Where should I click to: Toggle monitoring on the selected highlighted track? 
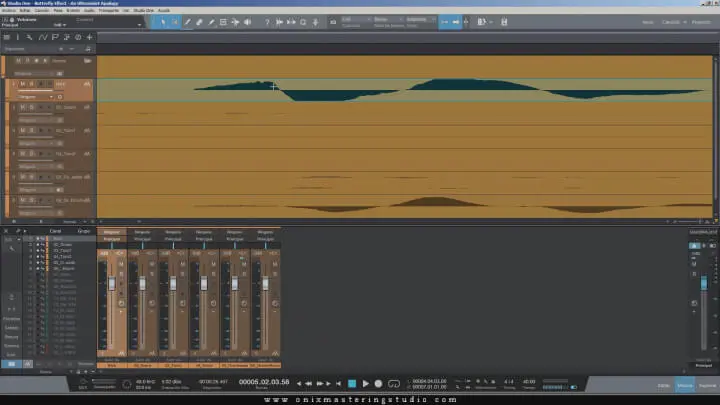50,84
